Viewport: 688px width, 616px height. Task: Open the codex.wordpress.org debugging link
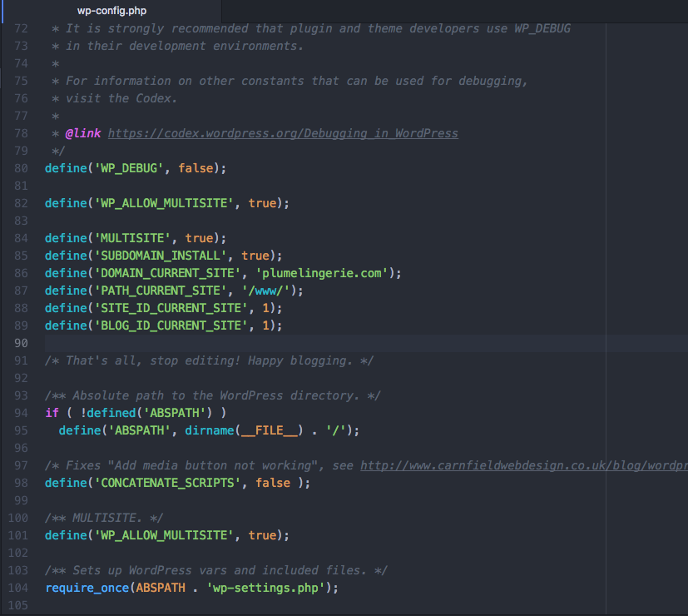click(283, 133)
